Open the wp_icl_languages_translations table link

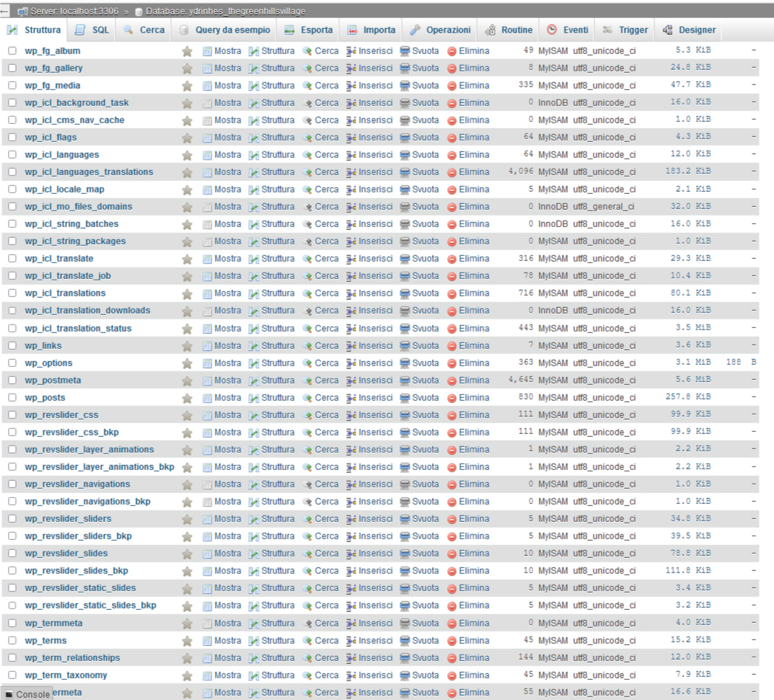[x=89, y=172]
